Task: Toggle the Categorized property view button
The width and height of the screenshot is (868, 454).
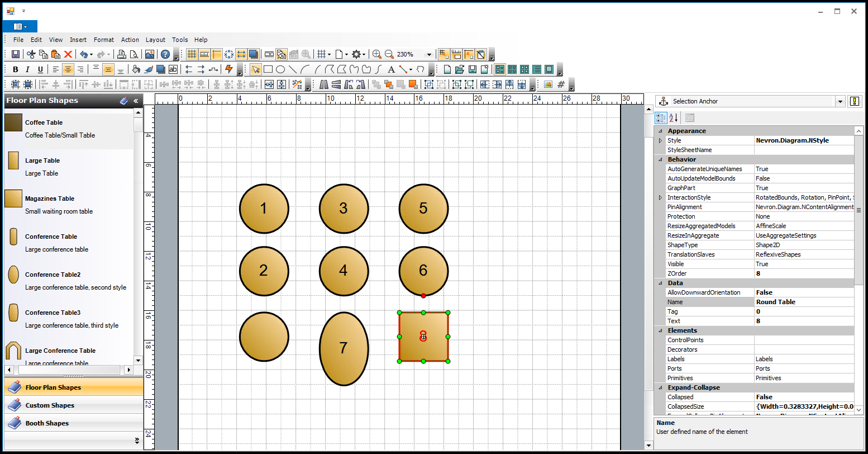Action: pos(661,118)
